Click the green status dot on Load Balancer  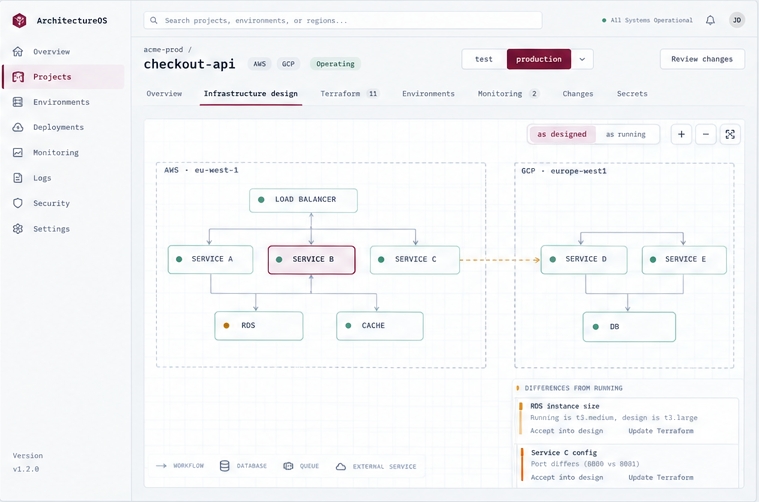tap(261, 199)
